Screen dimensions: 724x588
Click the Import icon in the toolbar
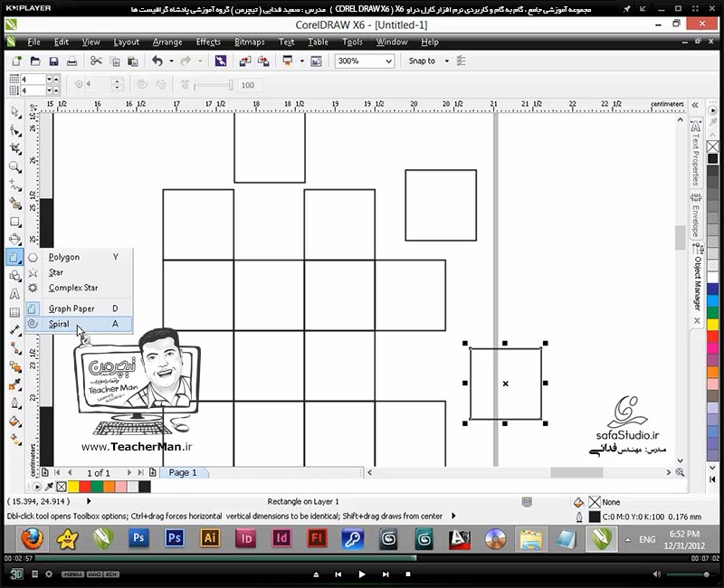[244, 61]
